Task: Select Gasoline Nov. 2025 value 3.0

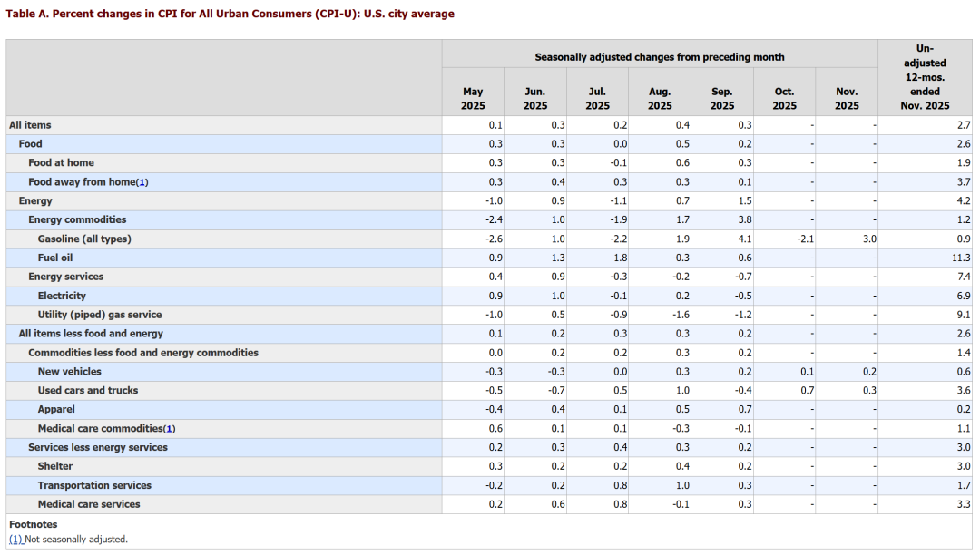Action: pos(869,239)
